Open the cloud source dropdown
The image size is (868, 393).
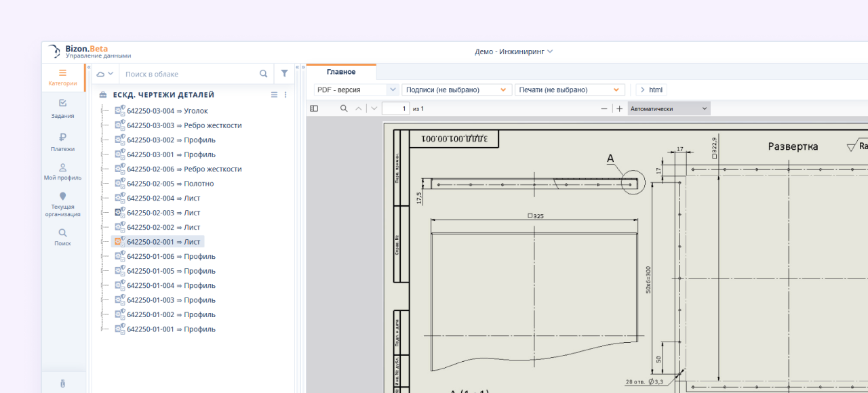coord(104,74)
